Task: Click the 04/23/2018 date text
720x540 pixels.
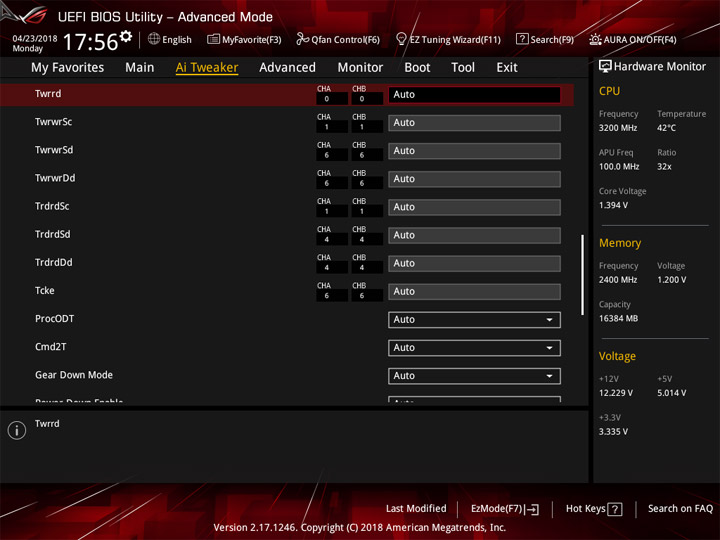Action: [35, 39]
